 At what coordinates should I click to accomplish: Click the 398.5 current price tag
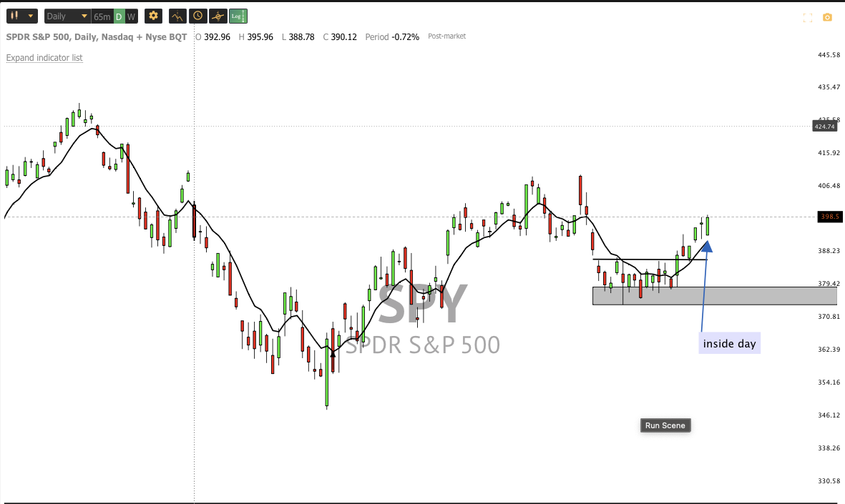coord(830,217)
